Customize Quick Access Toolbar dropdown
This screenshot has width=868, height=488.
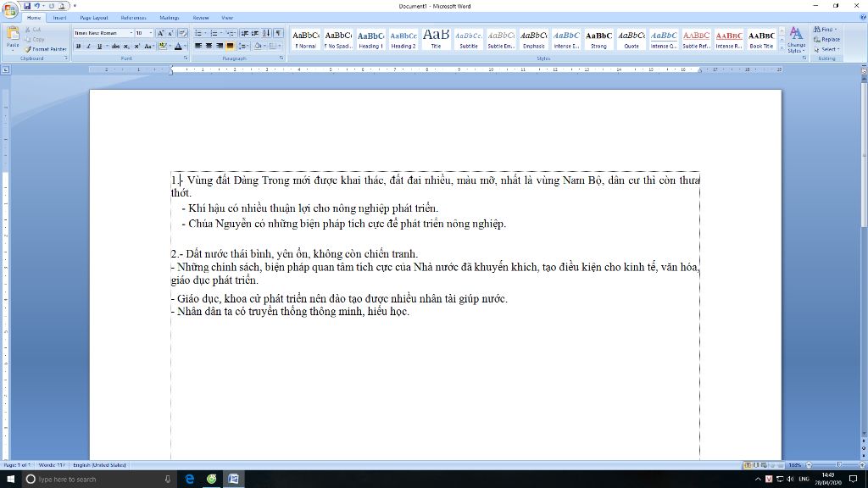(x=75, y=6)
